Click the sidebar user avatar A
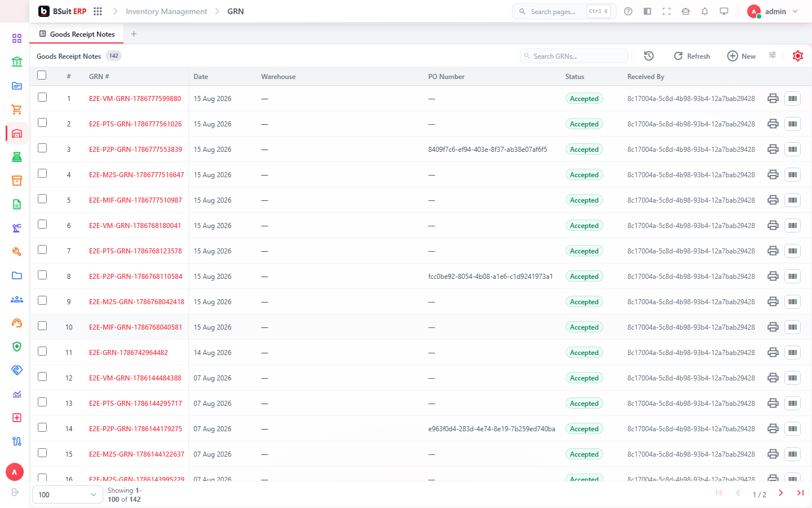 click(x=15, y=472)
